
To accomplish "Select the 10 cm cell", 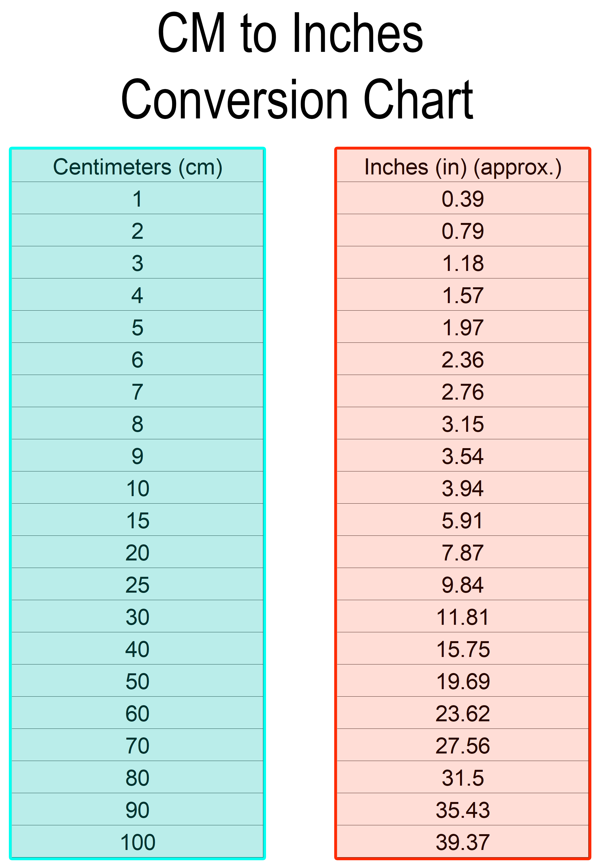I will (x=137, y=488).
